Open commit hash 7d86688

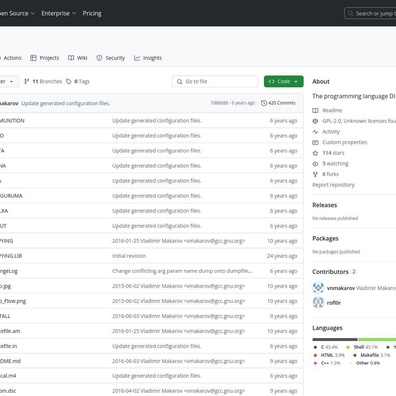[219, 103]
